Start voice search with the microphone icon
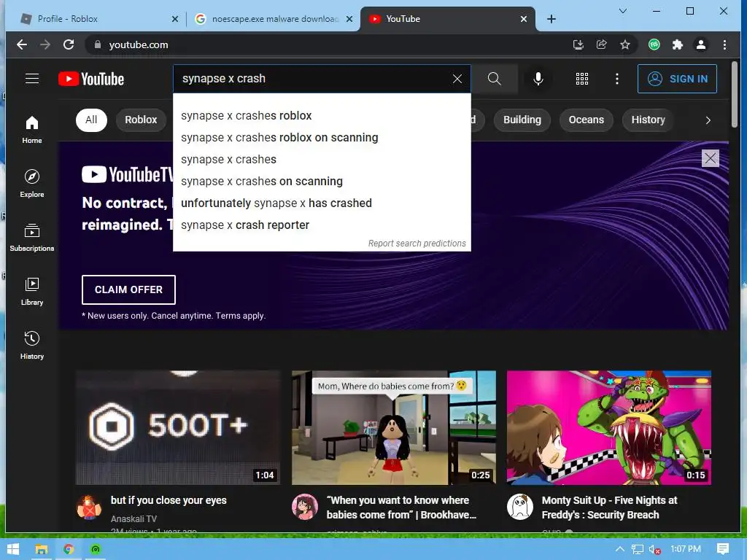Image resolution: width=747 pixels, height=560 pixels. (538, 79)
